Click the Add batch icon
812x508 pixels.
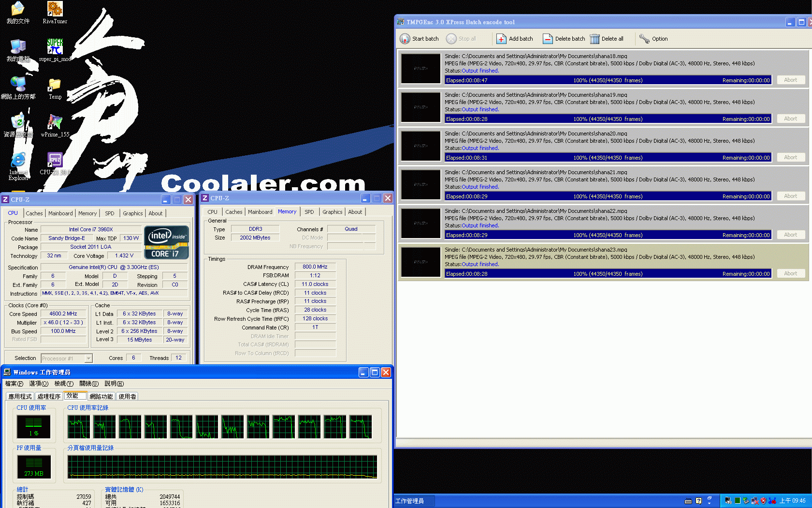coord(501,39)
